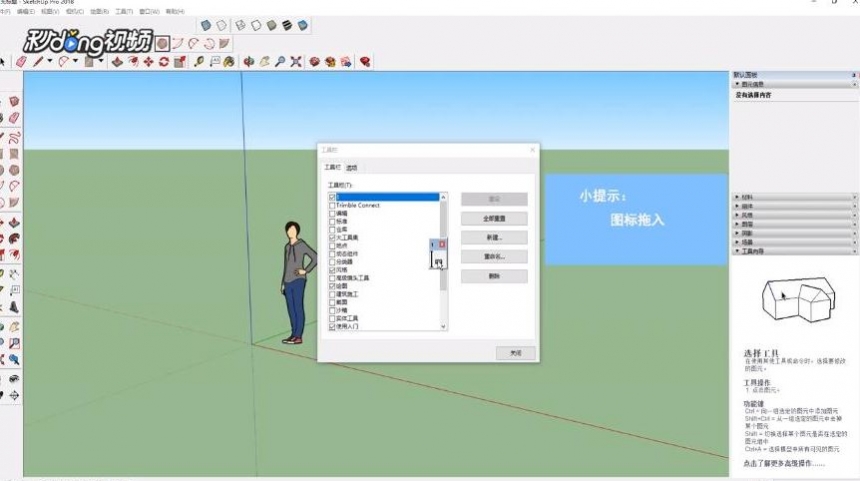Select the Tape Measure tool
The height and width of the screenshot is (481, 860).
tap(199, 62)
